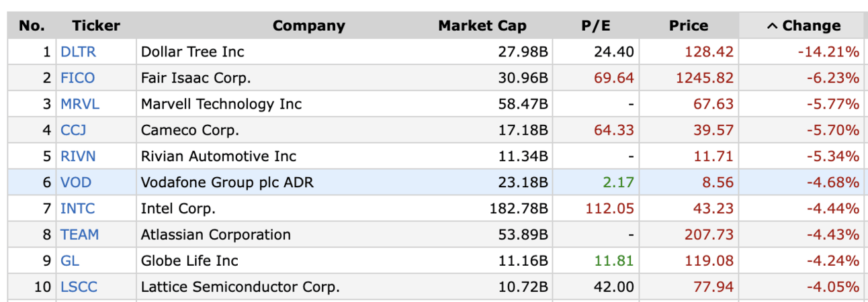Open the RIVN ticker link
The image size is (868, 302).
78,156
